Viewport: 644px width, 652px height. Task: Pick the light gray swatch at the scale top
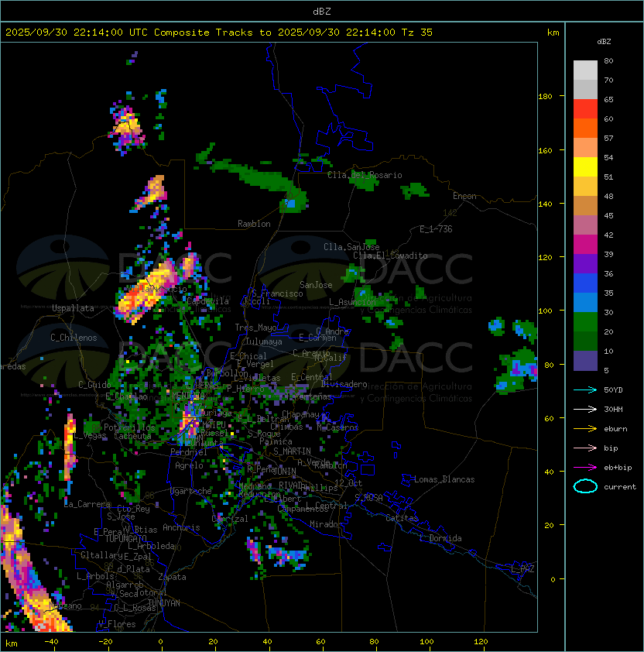tap(585, 70)
